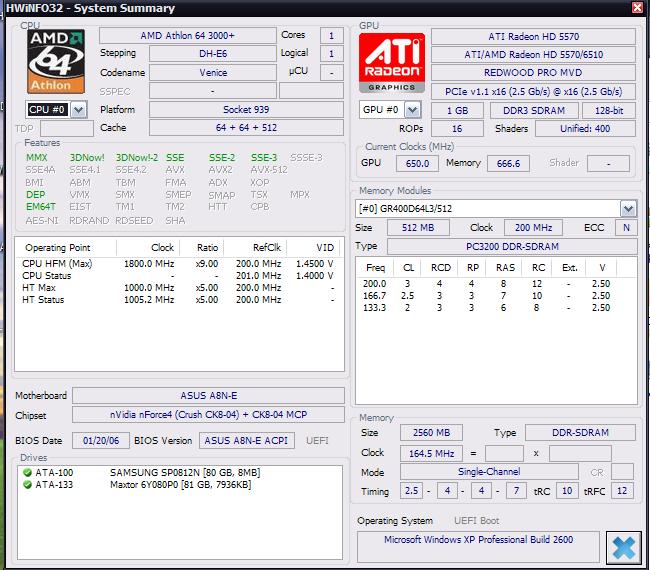Open the GPU #0 selector dropdown
The height and width of the screenshot is (570, 650).
[412, 110]
